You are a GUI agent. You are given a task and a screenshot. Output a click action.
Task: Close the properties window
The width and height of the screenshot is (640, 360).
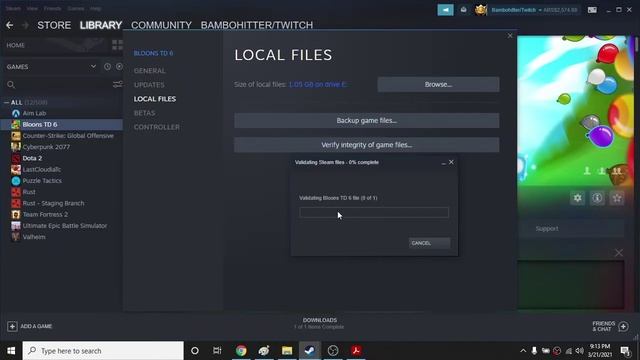[510, 36]
